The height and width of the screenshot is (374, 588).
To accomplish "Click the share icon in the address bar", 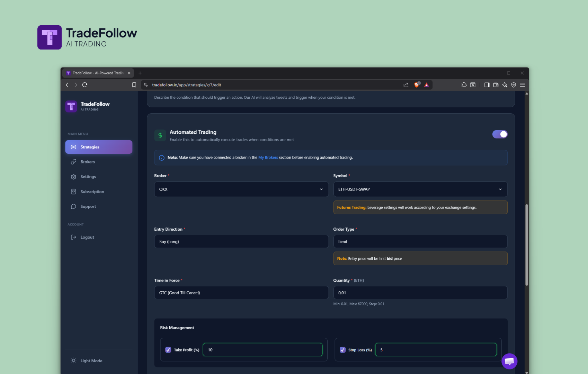I will tap(406, 85).
